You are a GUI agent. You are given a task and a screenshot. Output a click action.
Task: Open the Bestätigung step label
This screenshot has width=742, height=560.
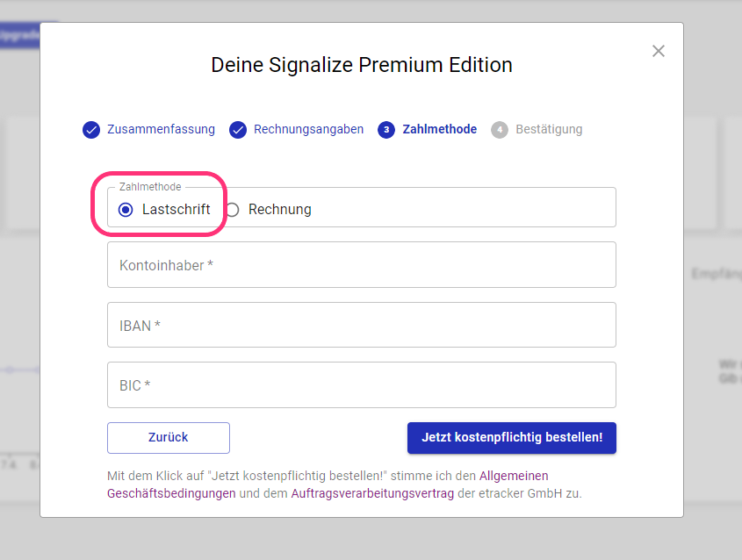click(x=549, y=129)
